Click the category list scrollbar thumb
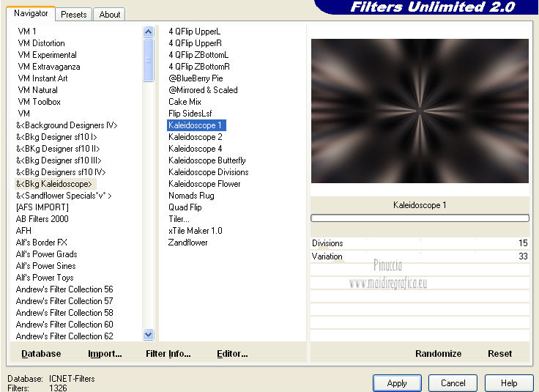539x392 pixels. pos(148,60)
